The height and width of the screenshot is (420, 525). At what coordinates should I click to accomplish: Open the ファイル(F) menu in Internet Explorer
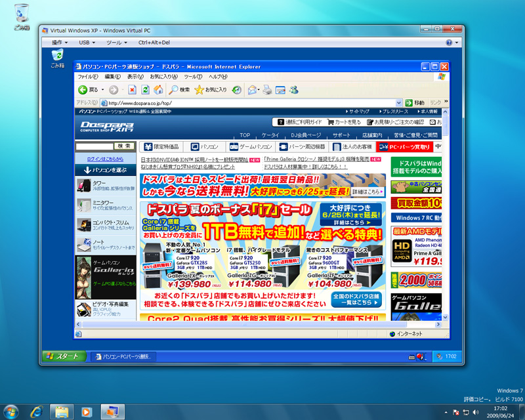[88, 77]
